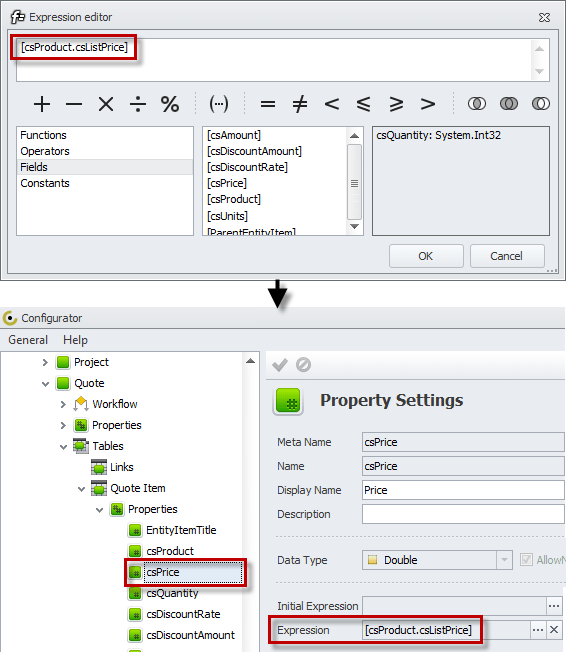Click the fields list scrollbar thumb
The image size is (566, 652).
point(354,182)
